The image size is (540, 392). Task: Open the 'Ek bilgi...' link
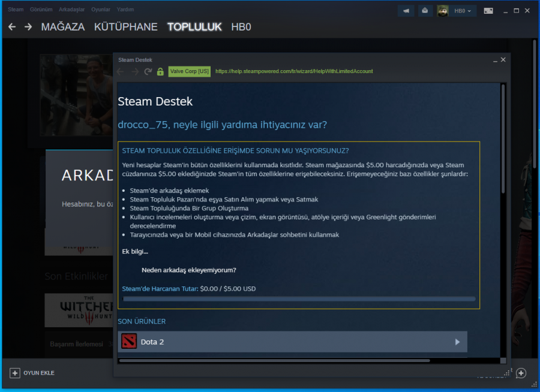coord(135,252)
